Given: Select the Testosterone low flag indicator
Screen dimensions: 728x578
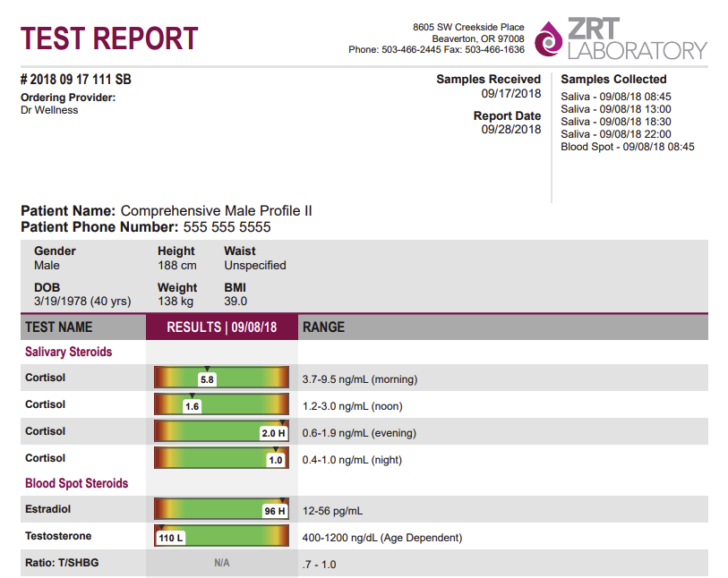Looking at the screenshot, I should pos(170,536).
